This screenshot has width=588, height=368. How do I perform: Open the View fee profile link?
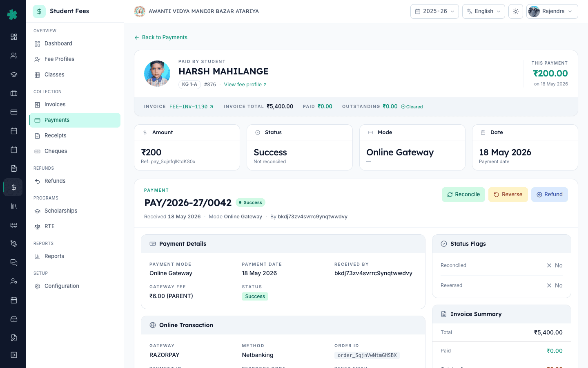coord(245,85)
